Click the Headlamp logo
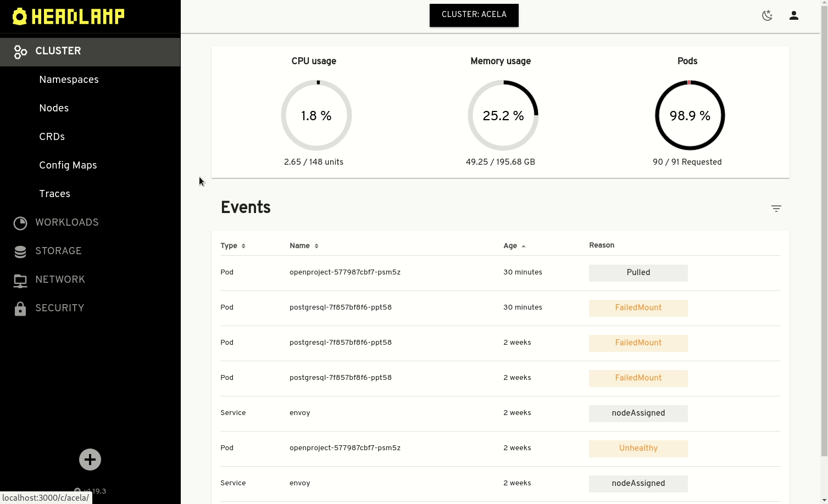The image size is (828, 504). pyautogui.click(x=68, y=16)
